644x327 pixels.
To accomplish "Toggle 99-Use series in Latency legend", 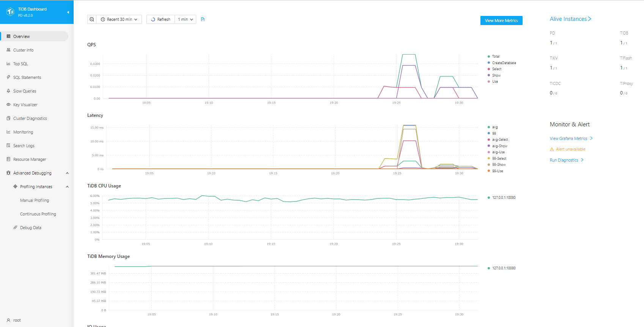I will coord(495,171).
